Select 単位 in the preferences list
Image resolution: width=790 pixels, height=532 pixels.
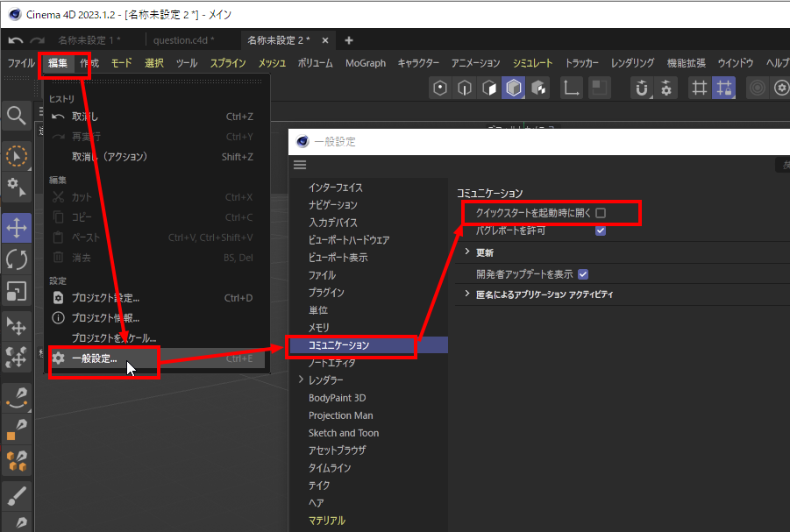(318, 310)
